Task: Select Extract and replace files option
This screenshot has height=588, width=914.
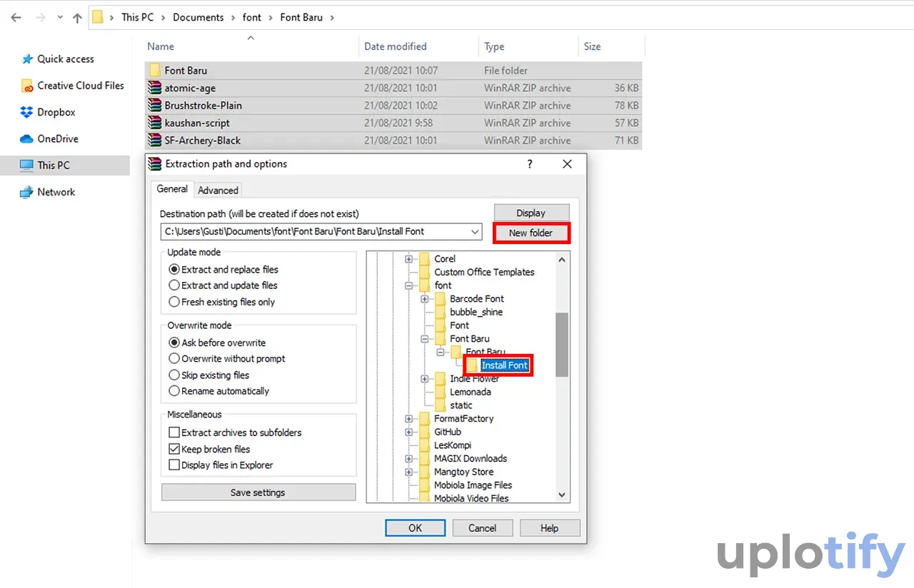Action: tap(224, 270)
